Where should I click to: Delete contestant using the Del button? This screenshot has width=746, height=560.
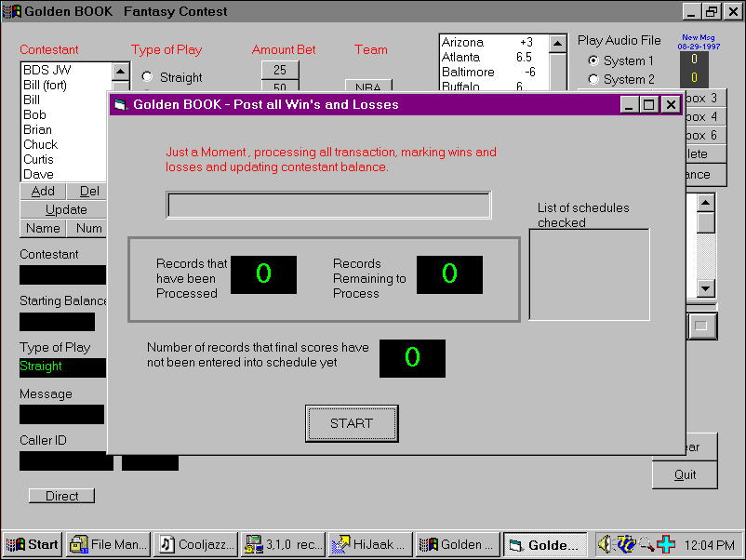coord(87,191)
